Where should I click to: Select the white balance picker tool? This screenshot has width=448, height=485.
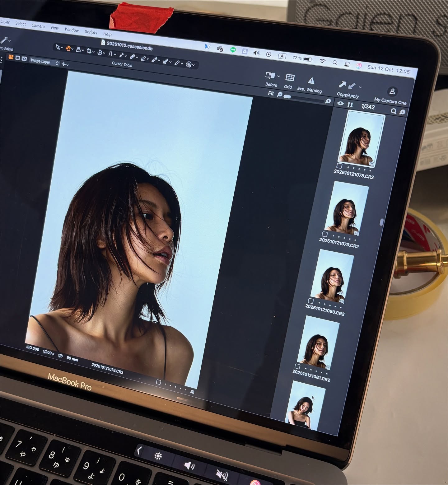click(154, 59)
